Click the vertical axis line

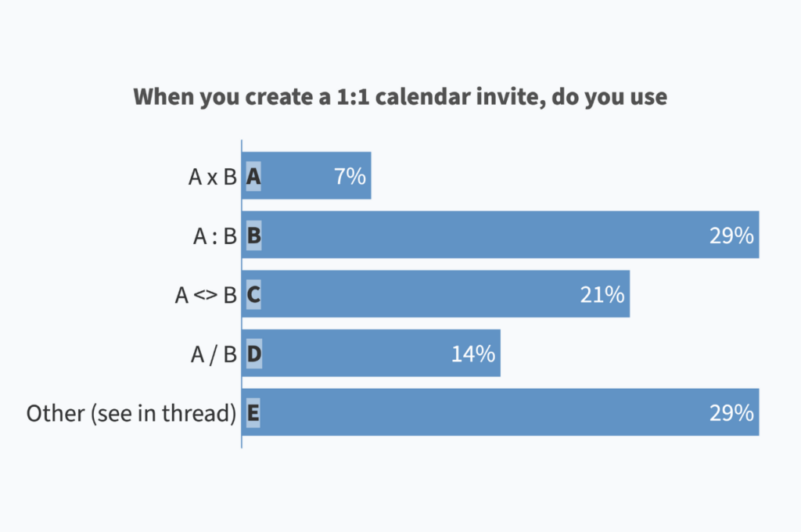[242, 294]
